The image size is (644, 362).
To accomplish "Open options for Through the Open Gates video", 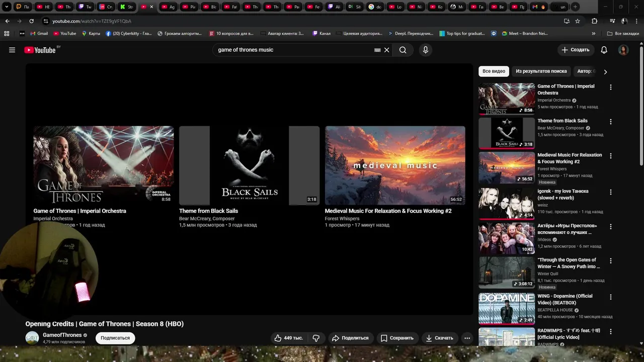I will (x=611, y=261).
